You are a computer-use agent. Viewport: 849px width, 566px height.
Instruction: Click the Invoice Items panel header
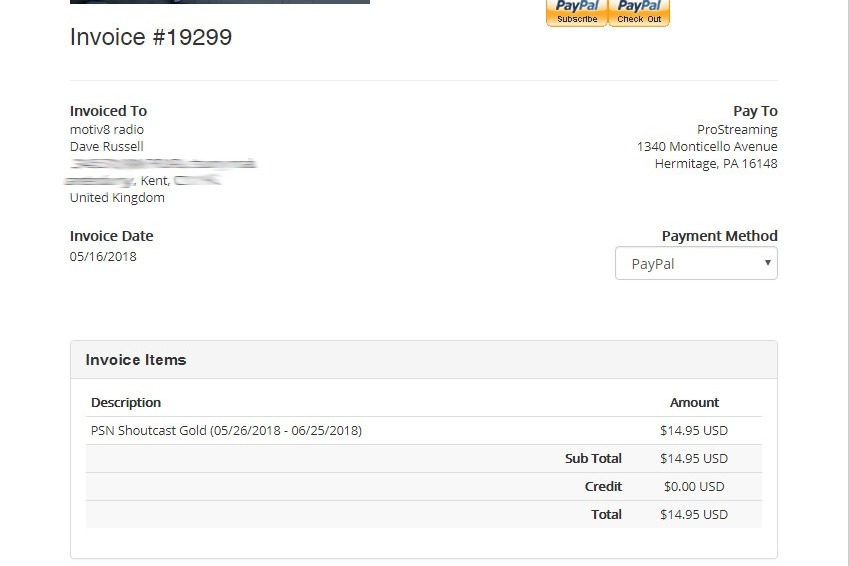tap(424, 360)
